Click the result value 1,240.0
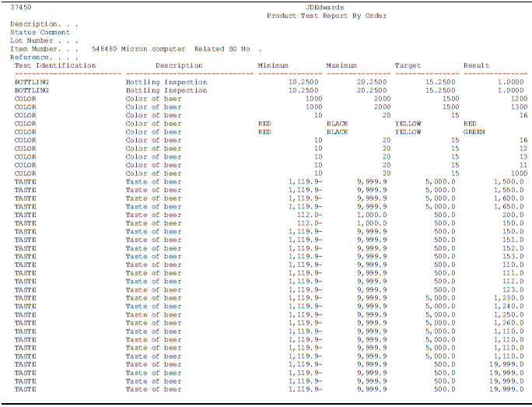The width and height of the screenshot is (532, 407). 509,307
